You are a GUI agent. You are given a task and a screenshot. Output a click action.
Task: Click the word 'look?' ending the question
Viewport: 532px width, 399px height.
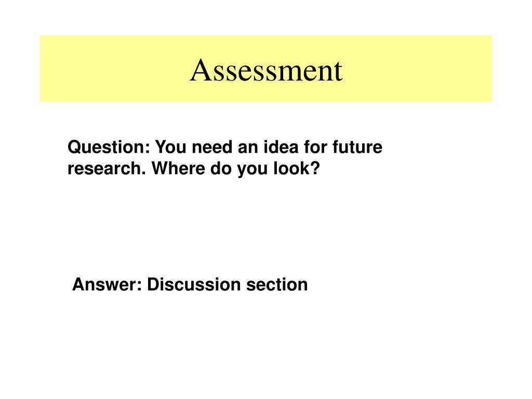click(297, 168)
